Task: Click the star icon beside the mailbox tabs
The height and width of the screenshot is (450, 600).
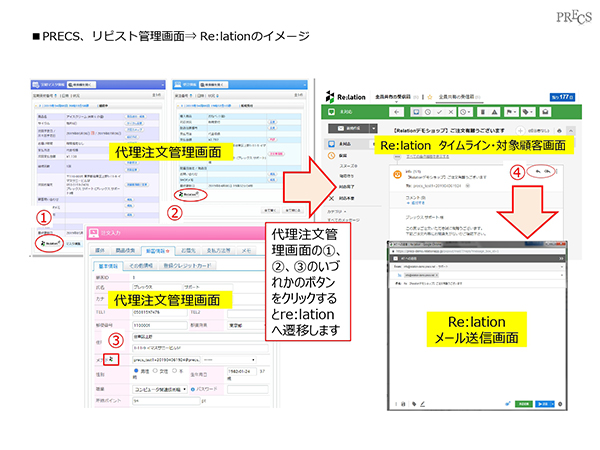Action: 430,97
